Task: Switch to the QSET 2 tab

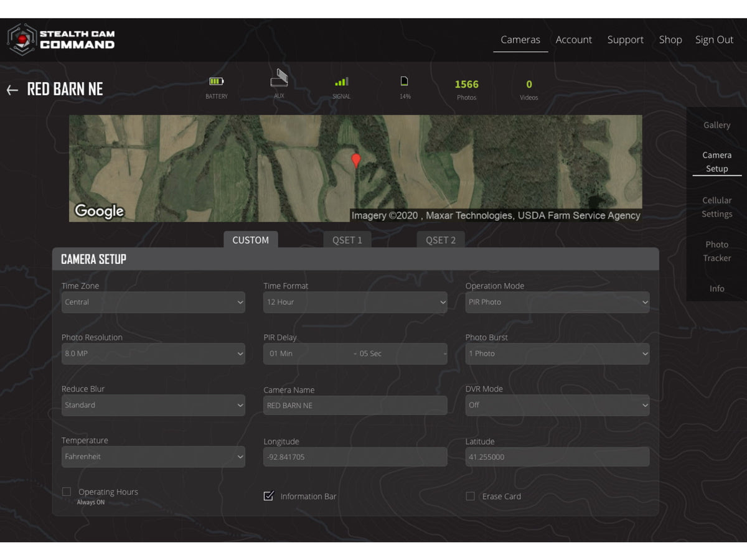Action: (x=441, y=240)
